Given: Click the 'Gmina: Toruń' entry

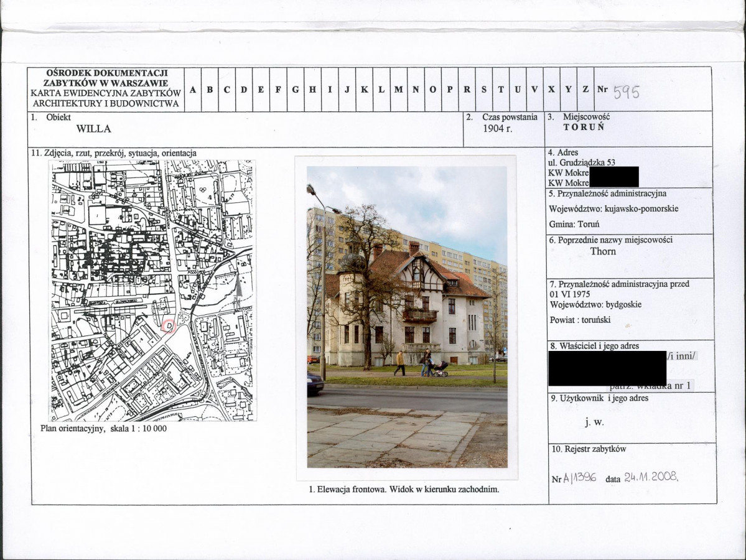Looking at the screenshot, I should (x=574, y=224).
